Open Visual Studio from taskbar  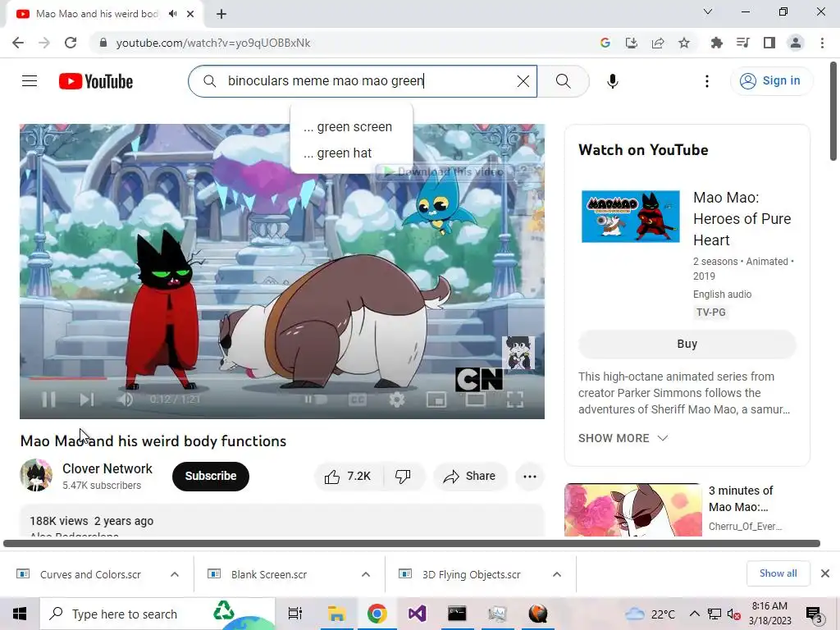coord(417,614)
